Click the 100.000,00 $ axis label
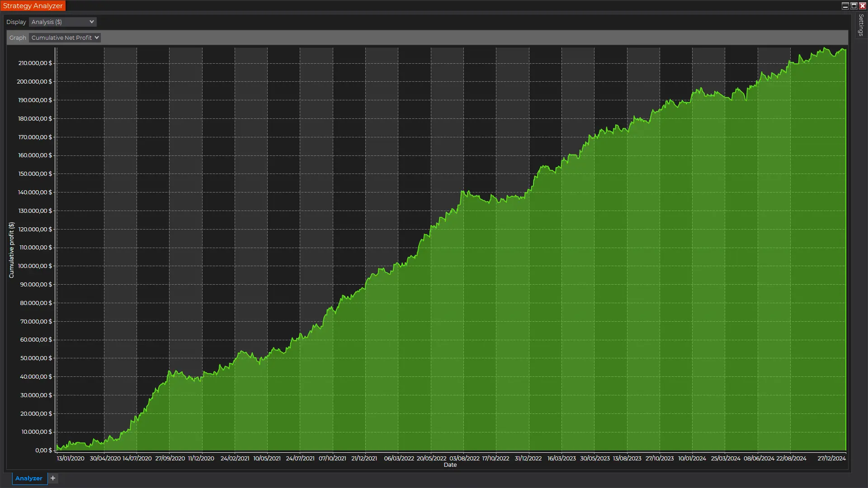 [35, 266]
